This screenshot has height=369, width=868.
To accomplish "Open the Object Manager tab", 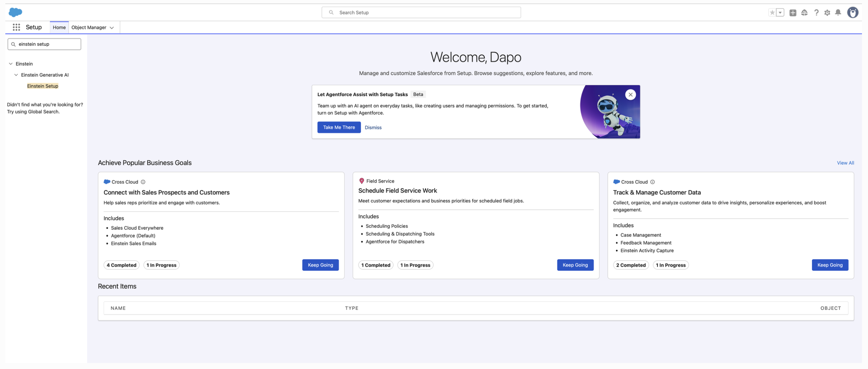I will (89, 27).
